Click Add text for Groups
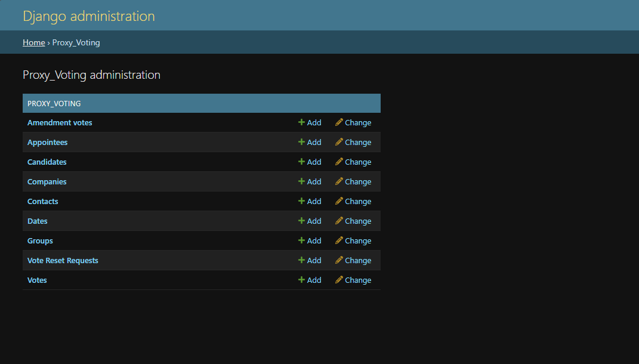This screenshot has width=639, height=364. click(314, 241)
